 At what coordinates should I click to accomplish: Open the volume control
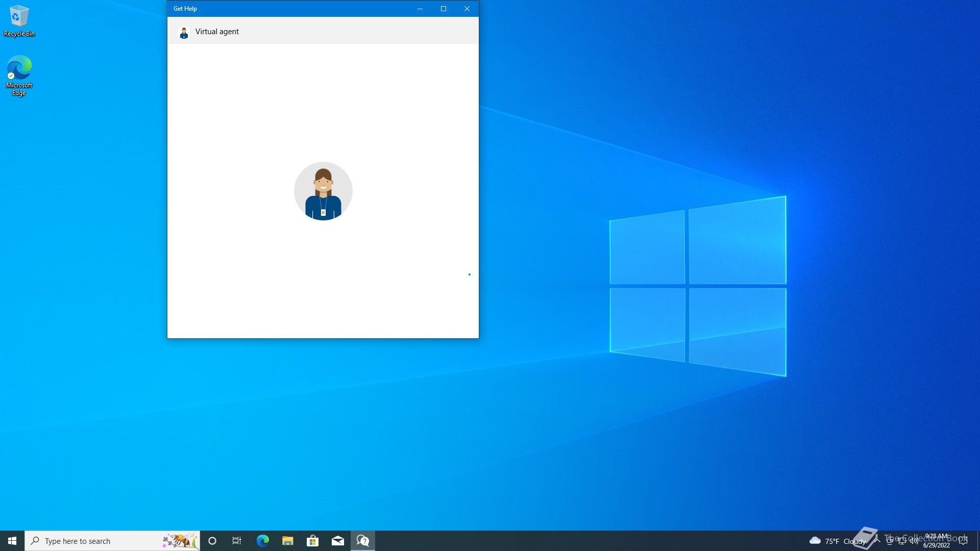[x=914, y=541]
